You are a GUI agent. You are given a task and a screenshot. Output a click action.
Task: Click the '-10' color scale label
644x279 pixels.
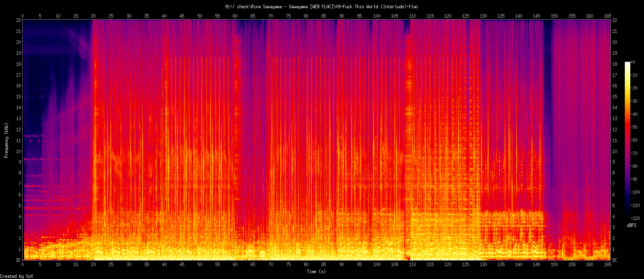634,75
